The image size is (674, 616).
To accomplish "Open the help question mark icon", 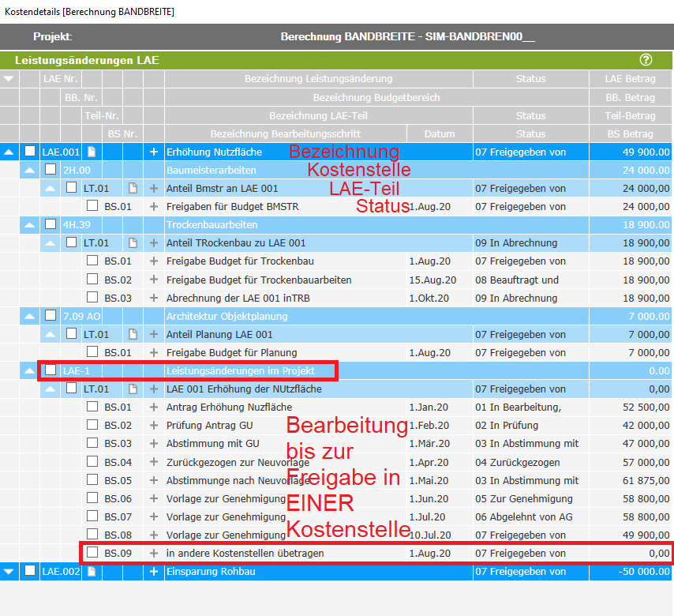I will coord(646,59).
